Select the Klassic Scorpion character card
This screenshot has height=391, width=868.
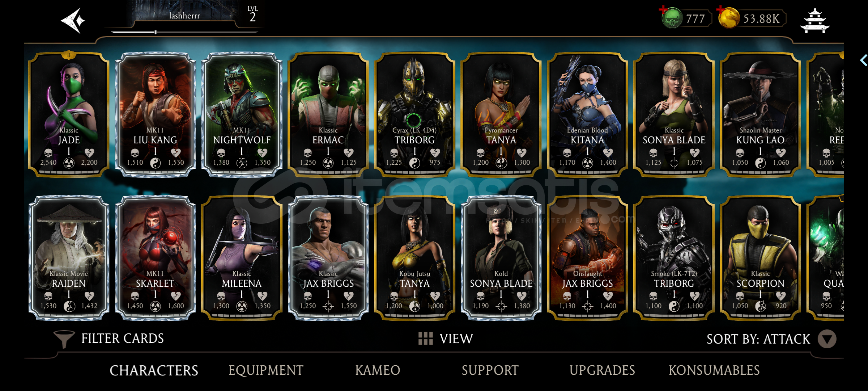pos(760,258)
